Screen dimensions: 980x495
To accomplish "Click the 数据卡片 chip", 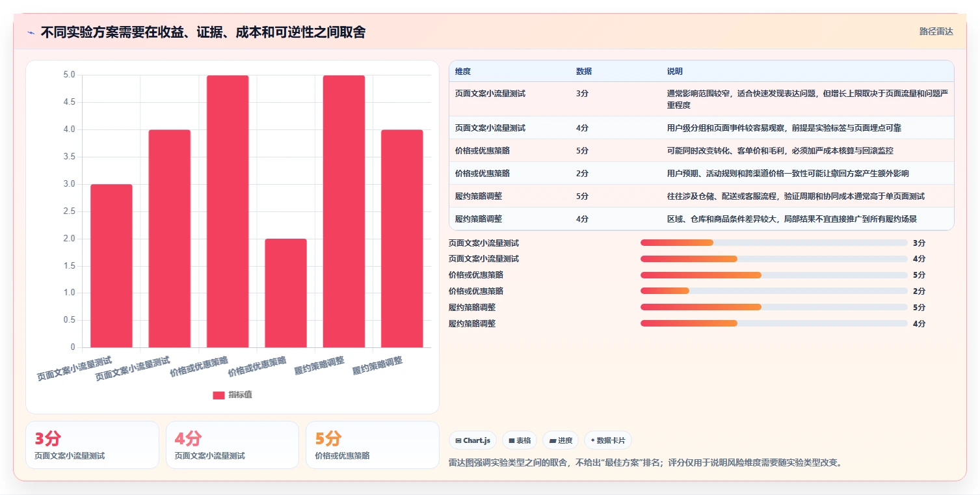I will point(608,440).
